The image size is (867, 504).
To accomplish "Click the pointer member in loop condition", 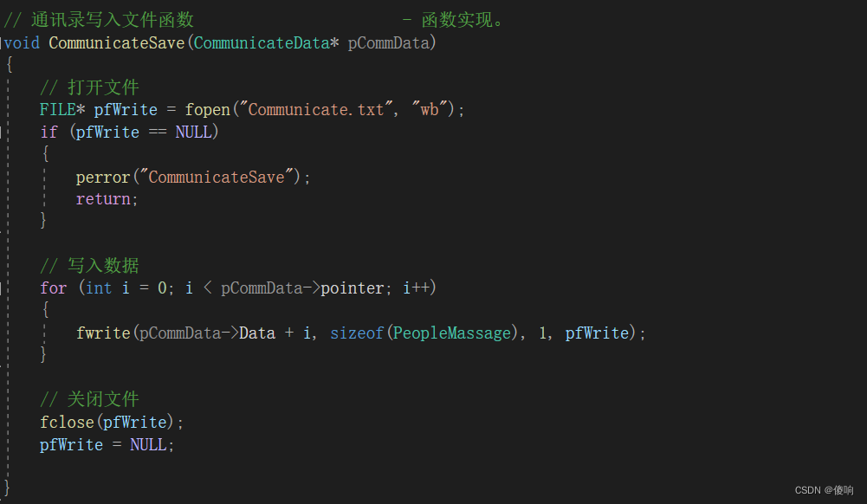I will pyautogui.click(x=353, y=288).
